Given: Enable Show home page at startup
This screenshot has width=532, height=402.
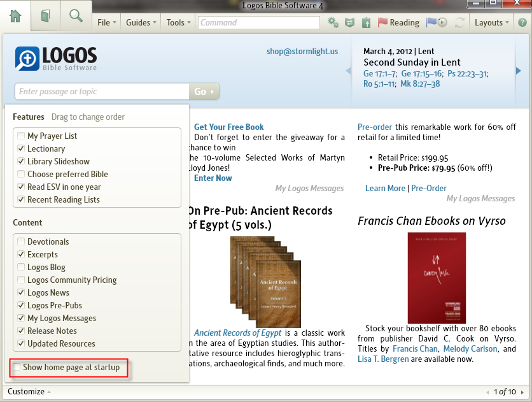Looking at the screenshot, I should tap(17, 367).
